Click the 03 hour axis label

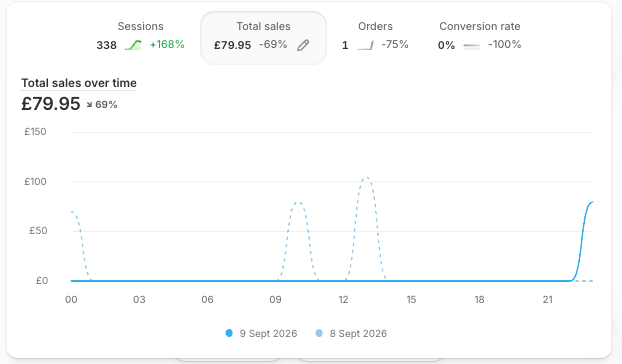click(139, 300)
